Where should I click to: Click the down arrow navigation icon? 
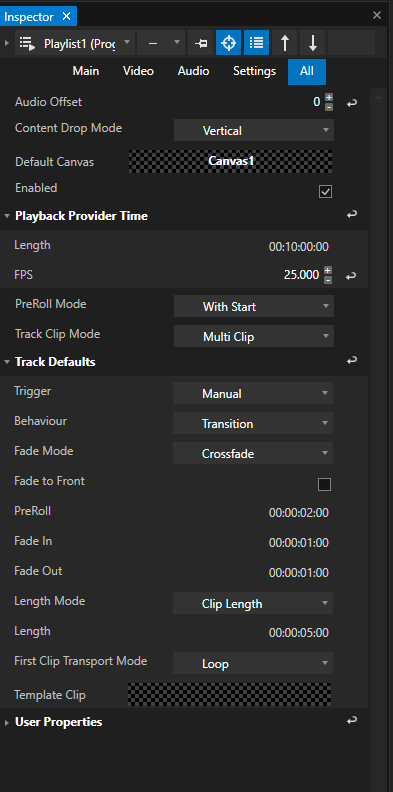coord(313,43)
